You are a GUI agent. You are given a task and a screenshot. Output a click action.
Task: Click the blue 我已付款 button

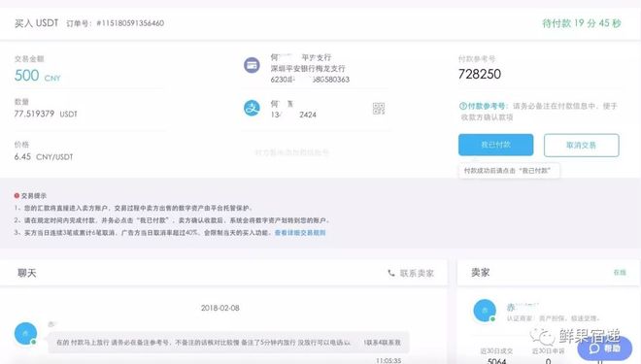click(x=495, y=145)
